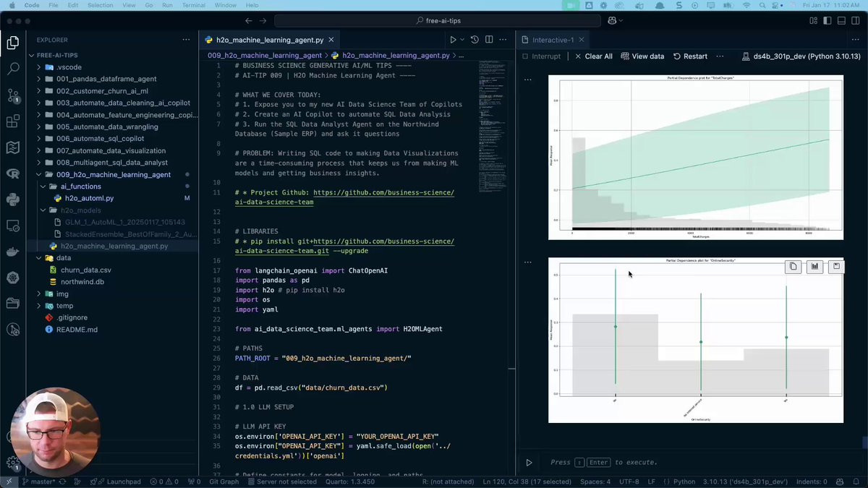Viewport: 868px width, 488px height.
Task: Open the Manage gear icon
Action: pos(12,463)
